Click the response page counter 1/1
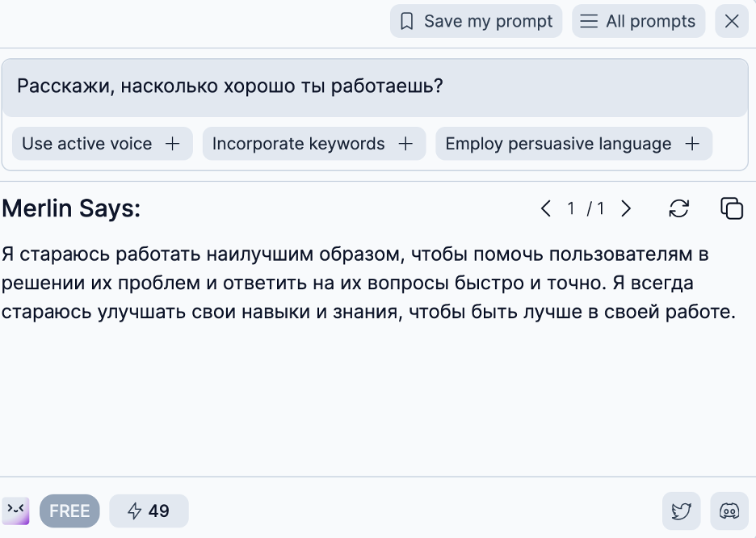 [x=586, y=209]
